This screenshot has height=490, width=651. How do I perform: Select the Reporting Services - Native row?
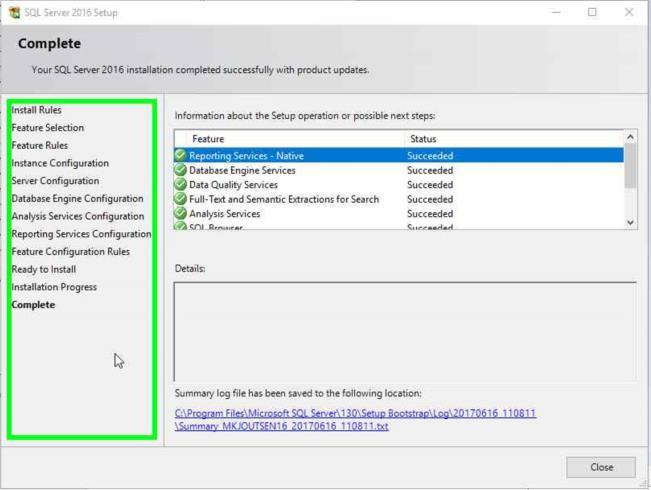pyautogui.click(x=399, y=155)
